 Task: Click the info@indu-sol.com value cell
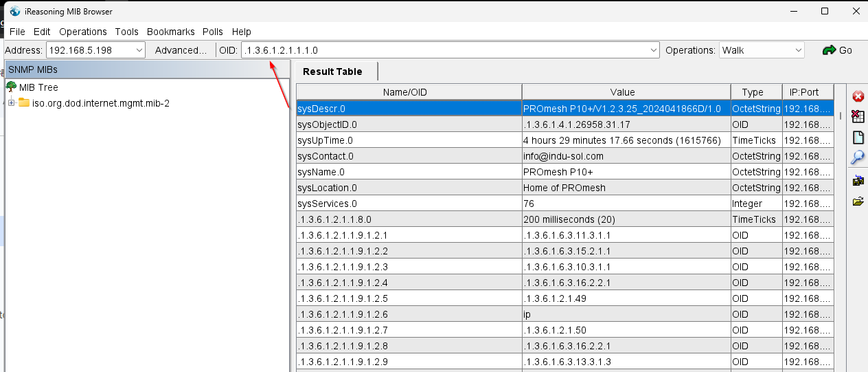click(626, 156)
